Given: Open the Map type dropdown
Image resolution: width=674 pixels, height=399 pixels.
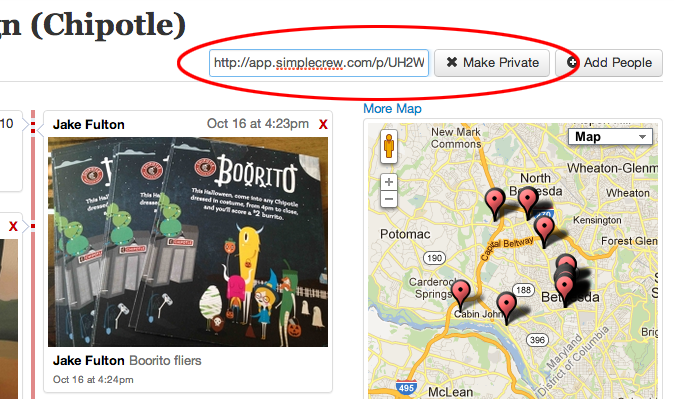Looking at the screenshot, I should coord(610,137).
